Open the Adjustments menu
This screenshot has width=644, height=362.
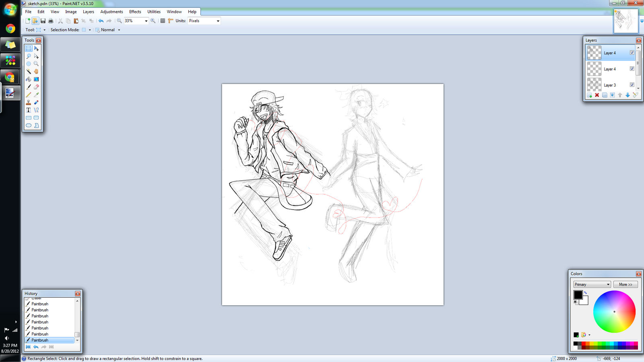[x=111, y=12]
